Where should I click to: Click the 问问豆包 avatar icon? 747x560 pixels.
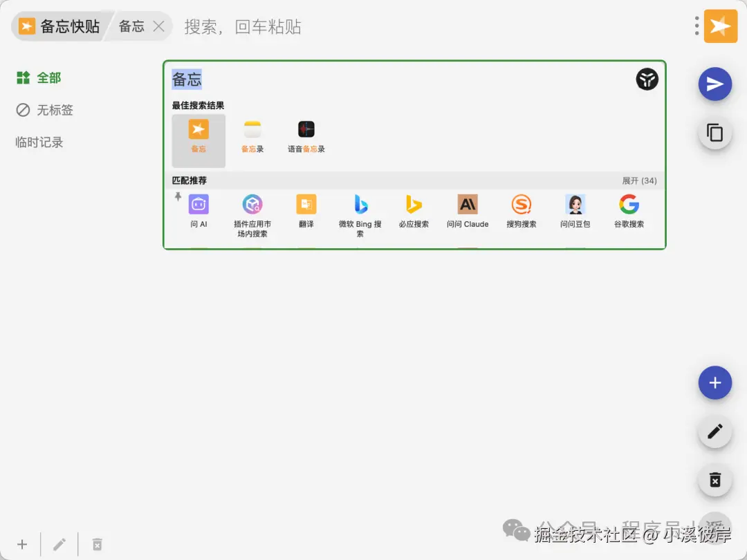575,204
